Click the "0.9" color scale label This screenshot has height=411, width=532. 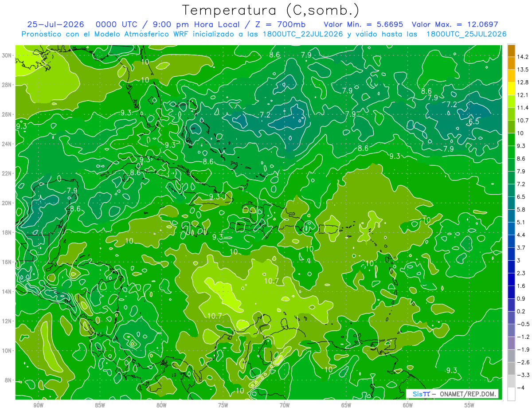point(521,298)
